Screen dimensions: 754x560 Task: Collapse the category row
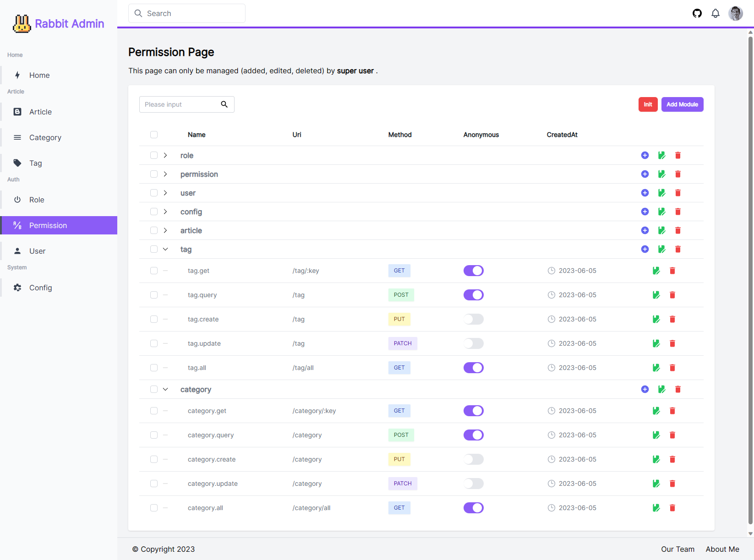tap(165, 389)
